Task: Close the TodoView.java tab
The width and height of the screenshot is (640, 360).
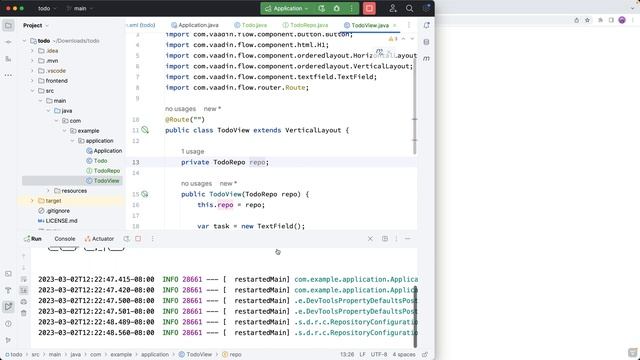Action: 395,25
